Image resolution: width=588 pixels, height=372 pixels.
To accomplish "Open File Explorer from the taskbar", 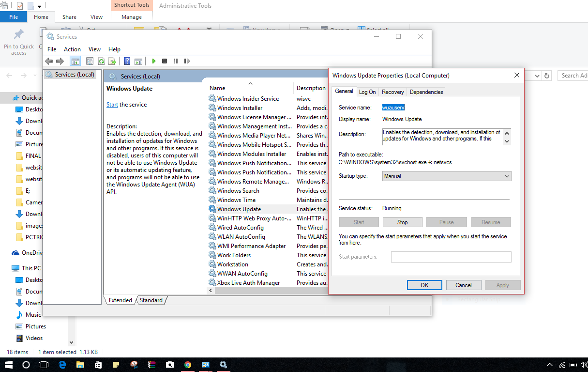I will pyautogui.click(x=80, y=365).
